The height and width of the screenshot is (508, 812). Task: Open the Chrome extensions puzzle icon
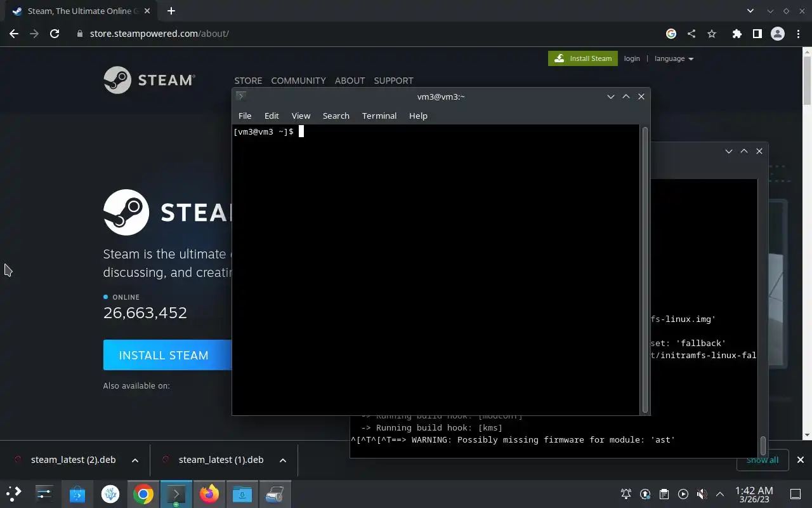click(737, 34)
